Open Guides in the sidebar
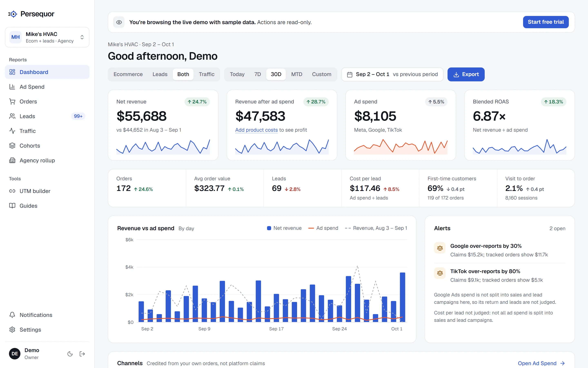 click(x=47, y=206)
